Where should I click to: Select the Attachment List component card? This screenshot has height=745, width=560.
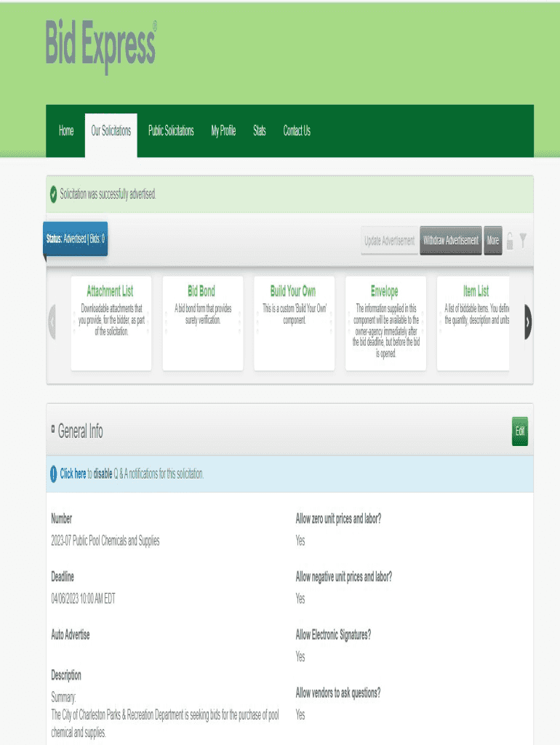111,322
